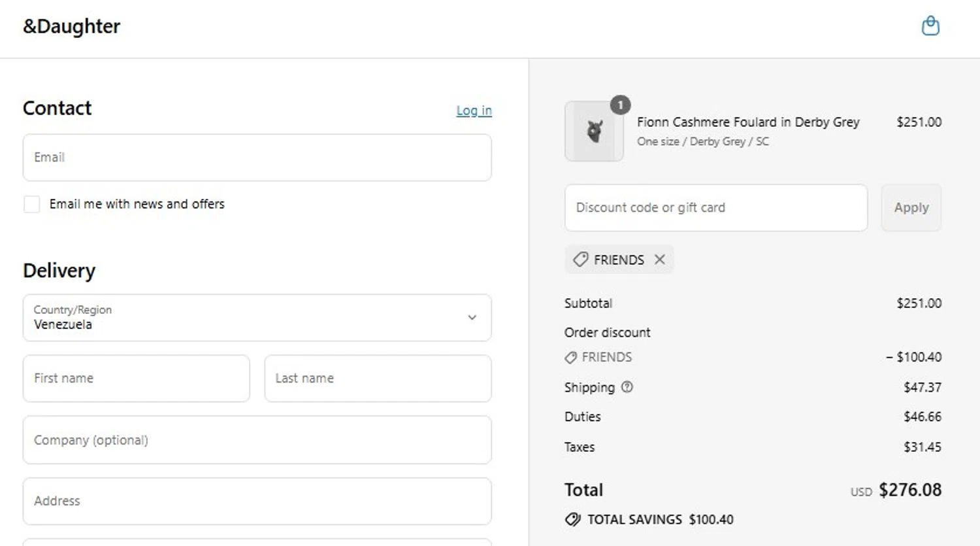Click the Apply discount button
980x546 pixels.
(911, 207)
